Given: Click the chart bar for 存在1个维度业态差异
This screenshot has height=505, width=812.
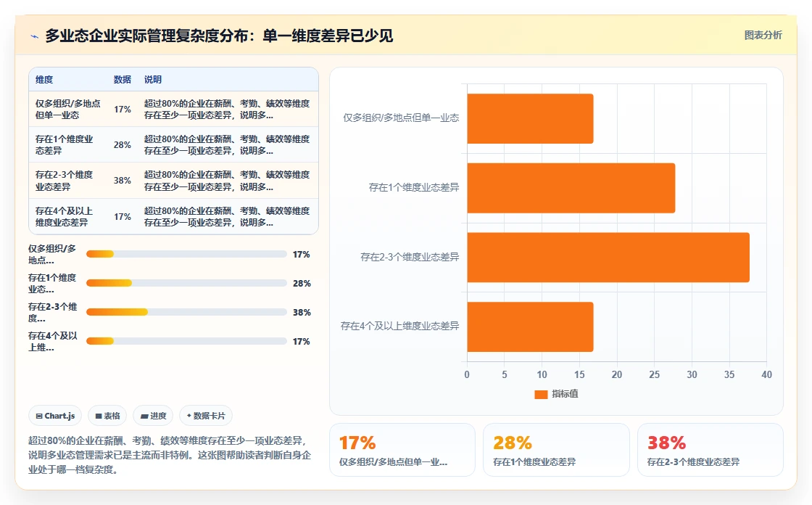Looking at the screenshot, I should 571,188.
